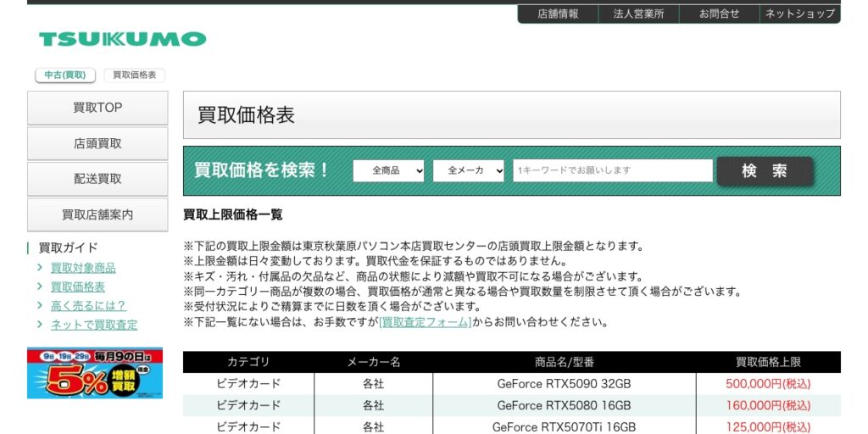Open 買取TOP sidebar button
Viewport: 868px width, 434px height.
click(97, 108)
